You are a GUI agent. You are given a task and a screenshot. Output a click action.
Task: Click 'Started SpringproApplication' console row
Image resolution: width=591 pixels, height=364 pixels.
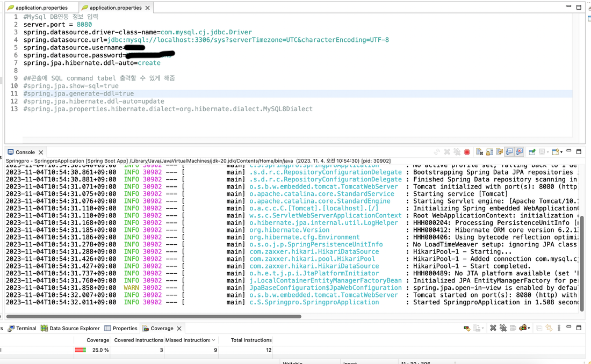point(291,302)
